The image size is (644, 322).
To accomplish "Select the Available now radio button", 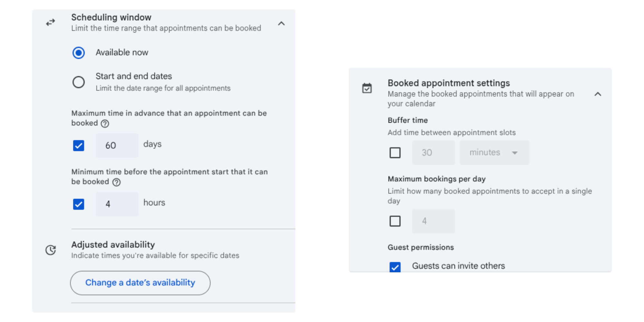I will click(78, 52).
